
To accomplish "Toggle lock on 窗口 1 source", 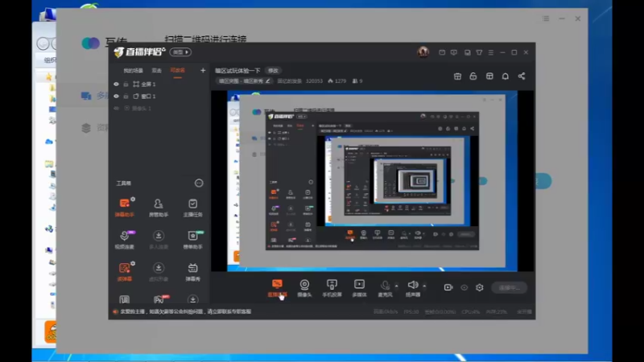I will 126,96.
